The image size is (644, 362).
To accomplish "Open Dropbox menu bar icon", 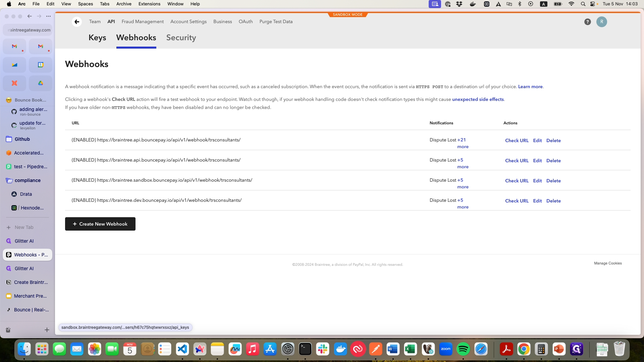I will pyautogui.click(x=459, y=4).
